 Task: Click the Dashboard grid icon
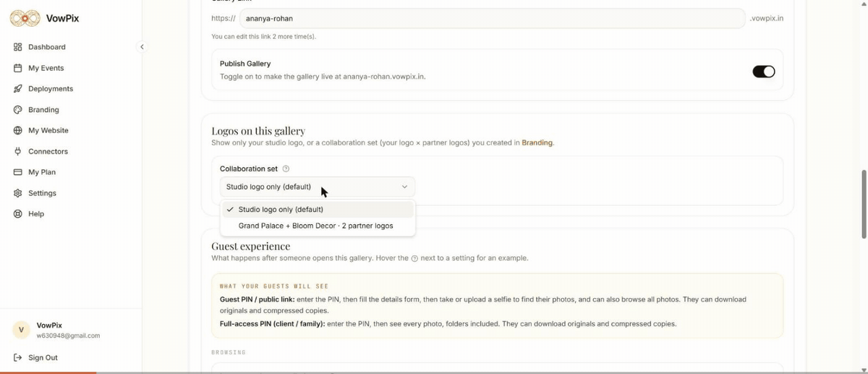pyautogui.click(x=18, y=47)
